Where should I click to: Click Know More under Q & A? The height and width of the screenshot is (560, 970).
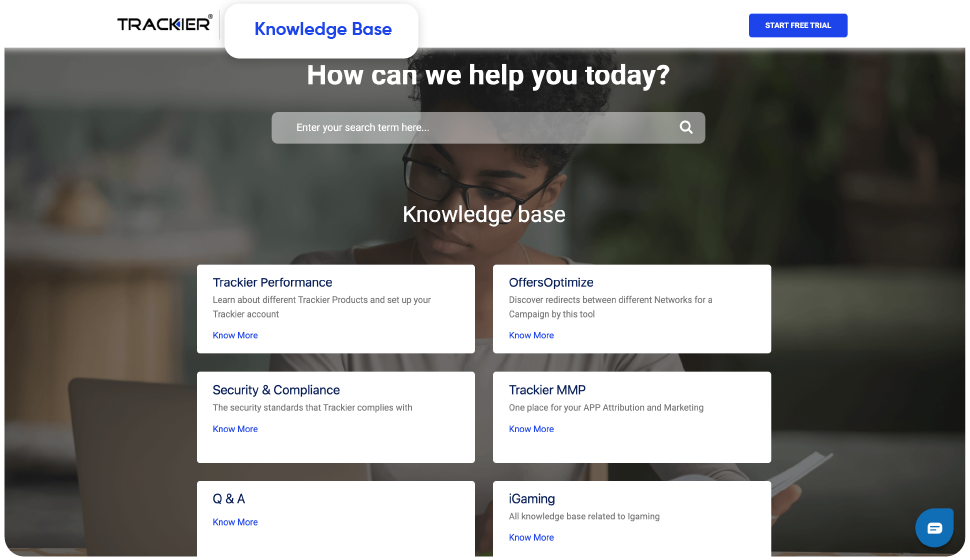tap(235, 522)
